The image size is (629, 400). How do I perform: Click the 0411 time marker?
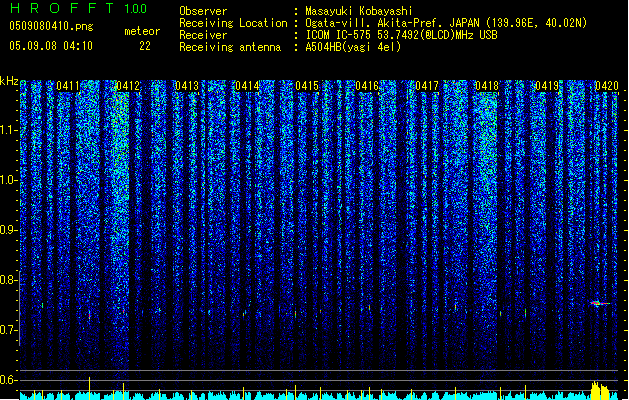coord(68,86)
